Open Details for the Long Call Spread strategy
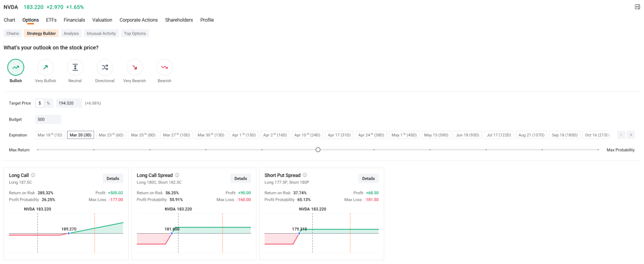Screen dimensions: 644x264 241,178
